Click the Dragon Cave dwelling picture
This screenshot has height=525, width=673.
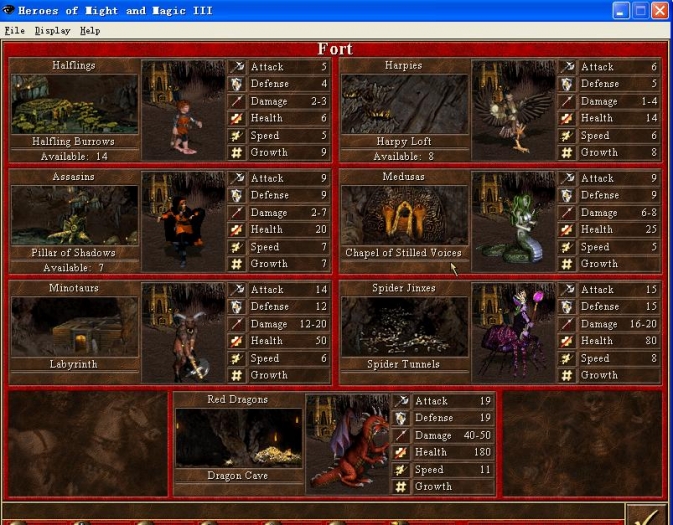(239, 438)
